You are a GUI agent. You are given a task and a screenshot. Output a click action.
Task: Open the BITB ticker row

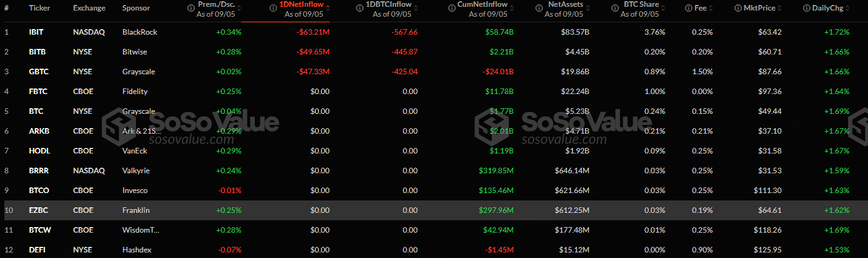[x=37, y=51]
